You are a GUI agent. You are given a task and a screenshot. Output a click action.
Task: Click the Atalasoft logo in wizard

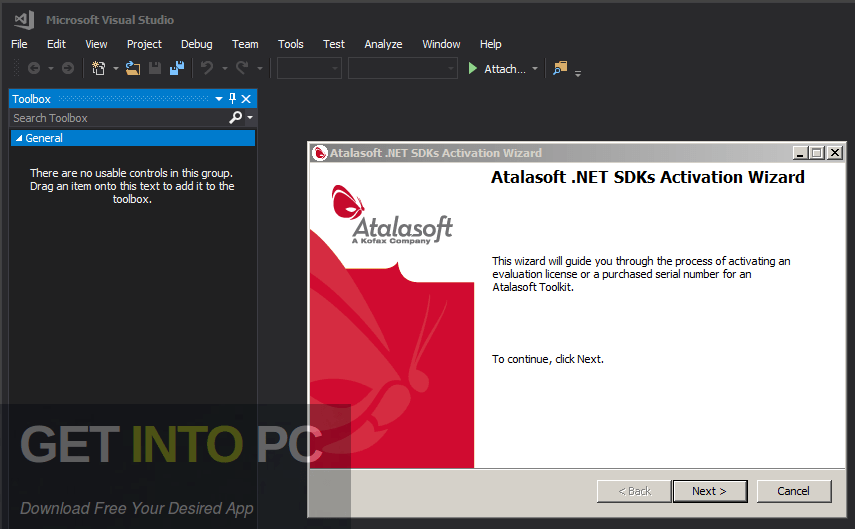click(x=392, y=215)
